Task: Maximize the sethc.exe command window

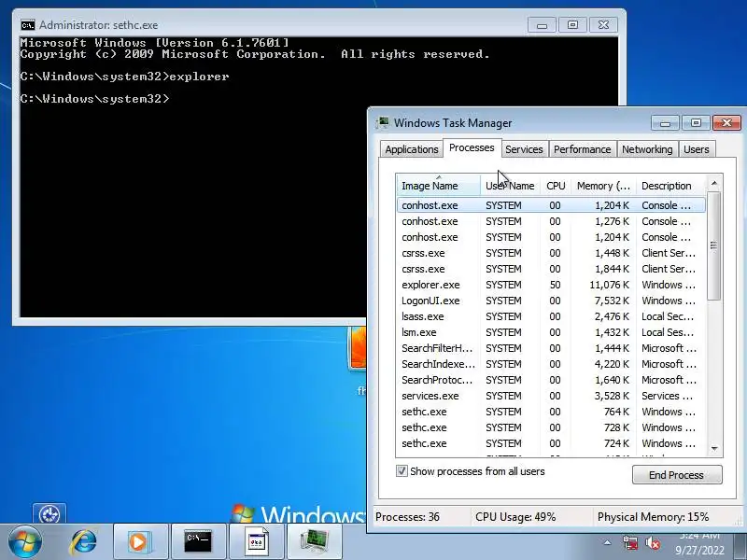Action: pos(572,25)
